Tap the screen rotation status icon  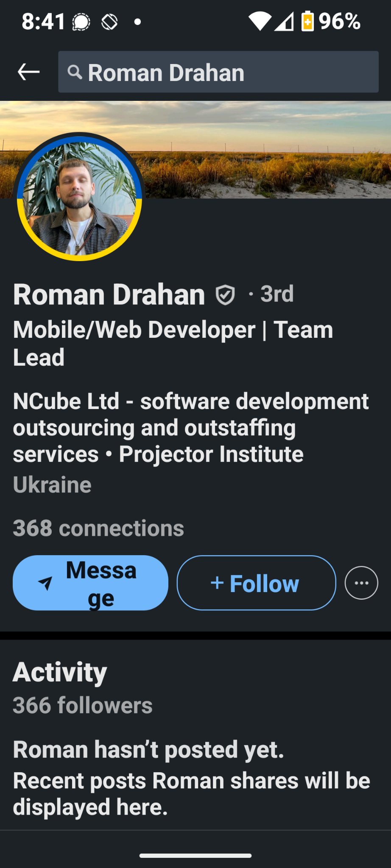(x=109, y=22)
